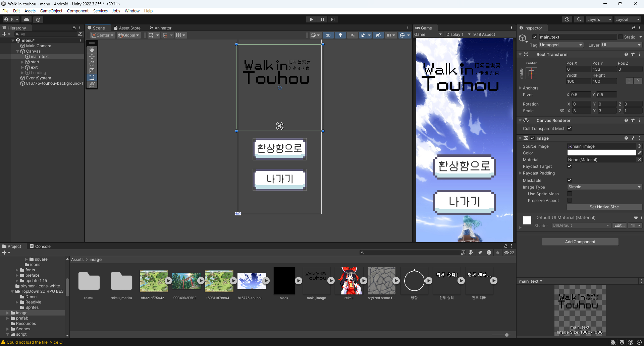Open the Gizmos button in Scene toolbar
The image size is (644, 346).
pos(402,35)
